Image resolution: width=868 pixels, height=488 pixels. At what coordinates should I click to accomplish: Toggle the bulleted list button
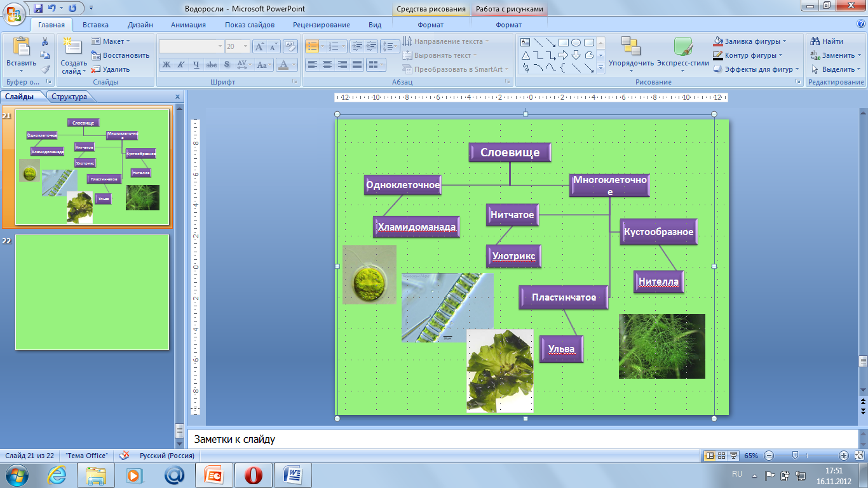click(x=311, y=46)
